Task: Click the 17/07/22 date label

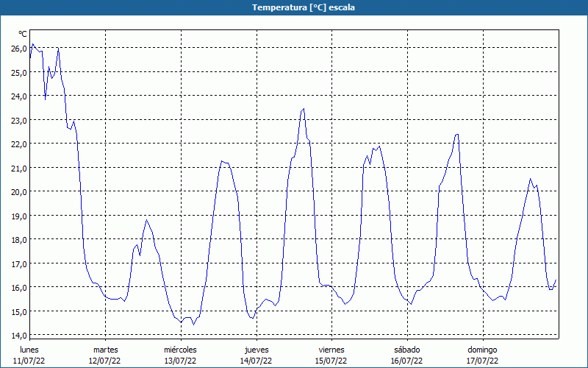Action: [x=483, y=361]
